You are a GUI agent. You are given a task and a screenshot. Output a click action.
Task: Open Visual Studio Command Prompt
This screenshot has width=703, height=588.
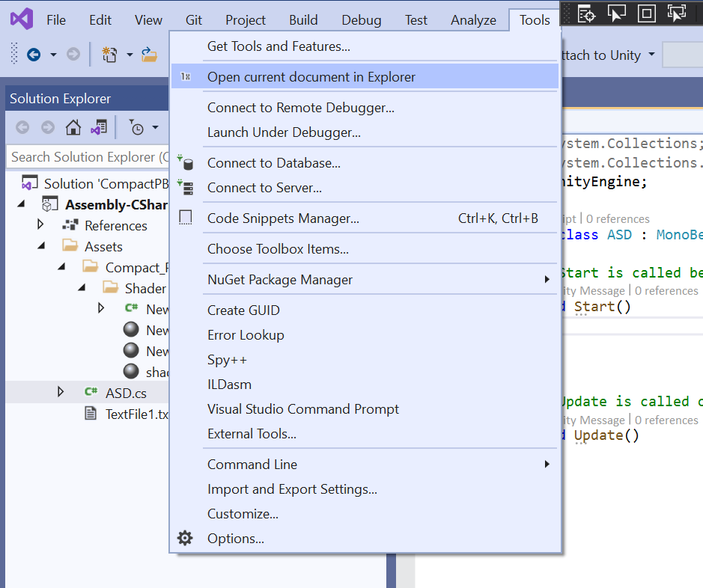click(365, 409)
